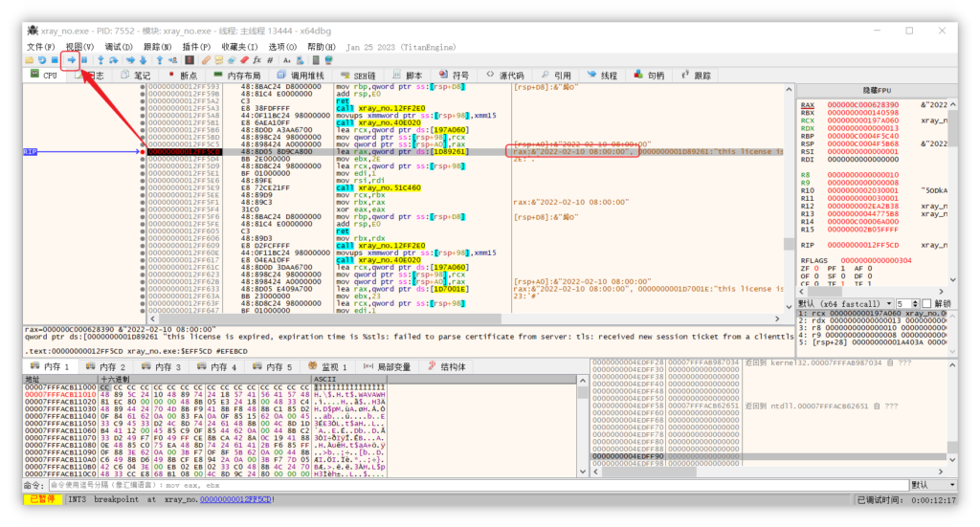This screenshot has height=527, width=980.
Task: Switch to the 断点 tab
Action: pyautogui.click(x=182, y=76)
